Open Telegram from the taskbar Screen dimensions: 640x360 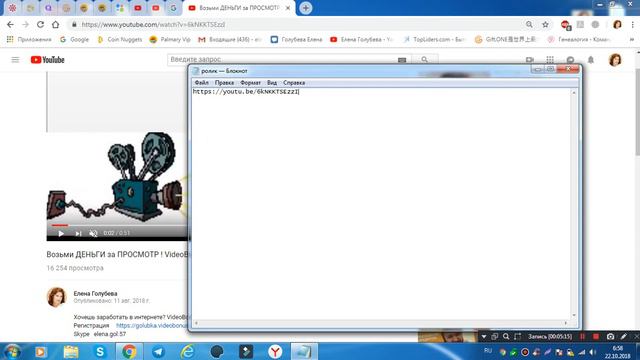click(158, 351)
